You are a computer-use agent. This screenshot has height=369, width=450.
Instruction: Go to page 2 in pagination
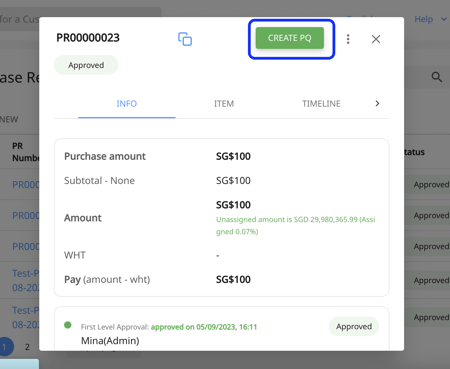coord(27,347)
